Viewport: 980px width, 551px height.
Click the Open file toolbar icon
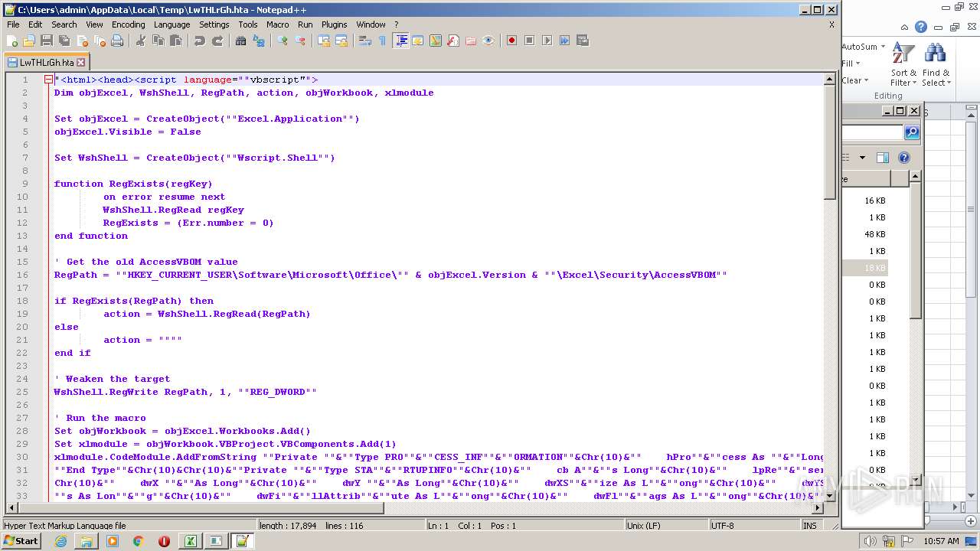click(29, 41)
